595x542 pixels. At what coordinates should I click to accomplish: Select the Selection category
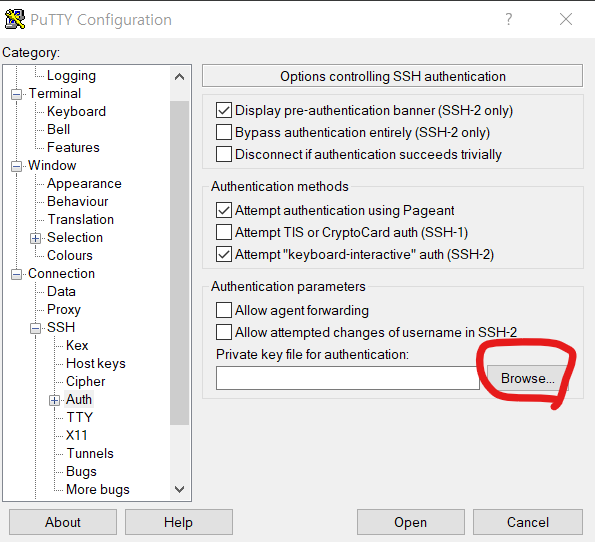[x=75, y=237]
